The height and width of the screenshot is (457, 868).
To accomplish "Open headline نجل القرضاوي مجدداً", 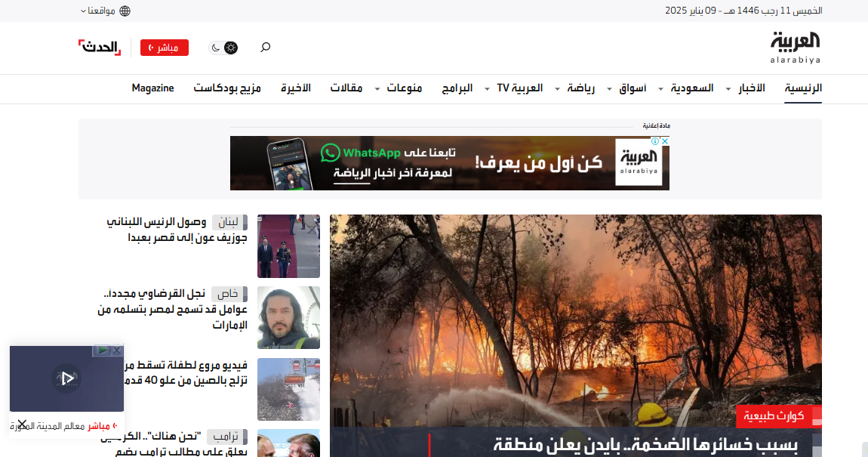I will tap(172, 309).
